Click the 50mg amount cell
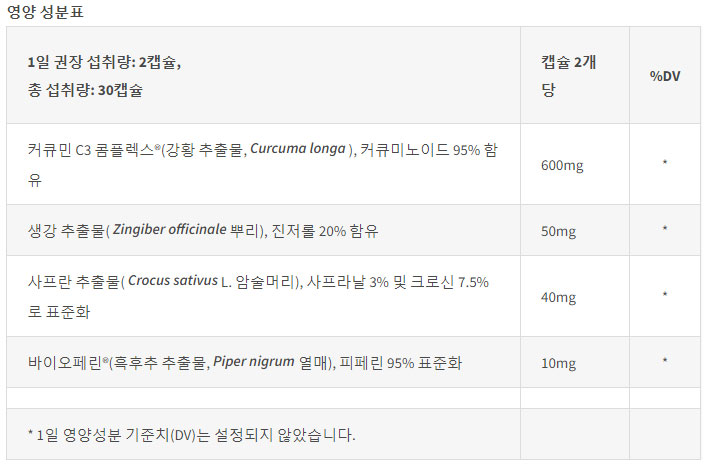Screen dimensions: 720x476 click(x=558, y=231)
